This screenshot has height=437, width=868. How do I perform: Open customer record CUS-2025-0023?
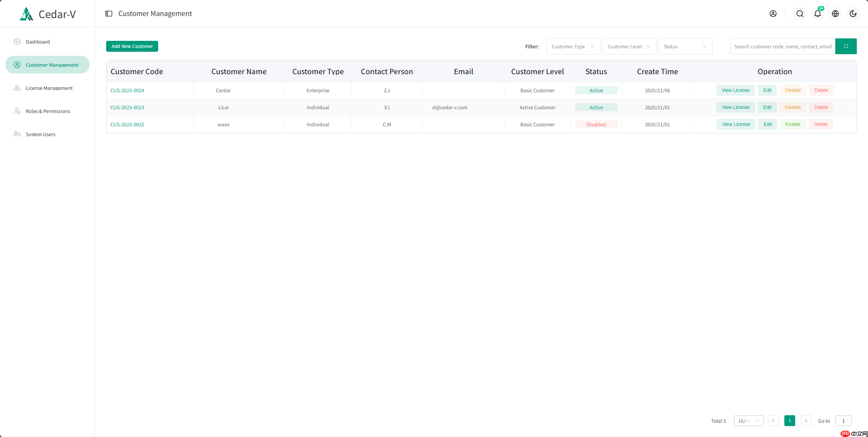pos(127,107)
